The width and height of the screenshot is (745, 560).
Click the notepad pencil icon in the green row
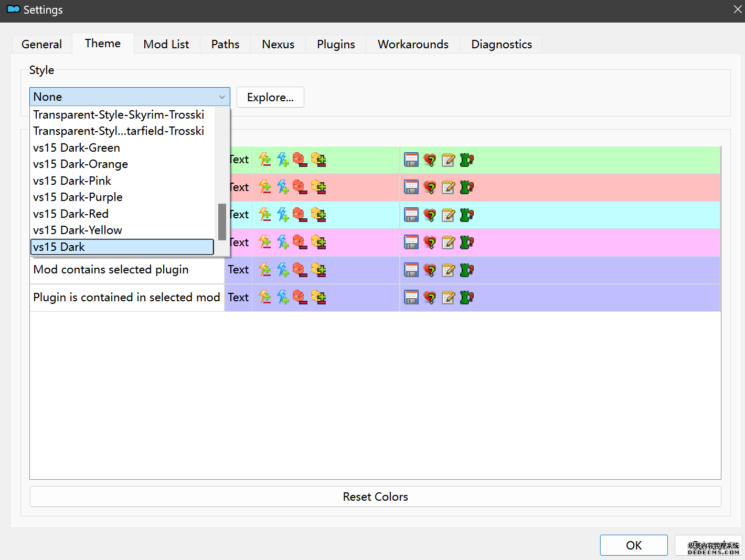coord(448,160)
